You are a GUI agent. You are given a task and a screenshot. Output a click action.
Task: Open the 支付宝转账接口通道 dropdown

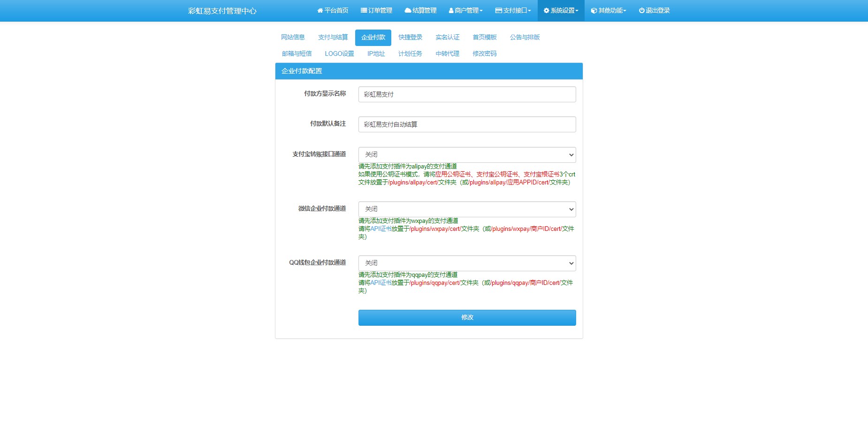[467, 155]
